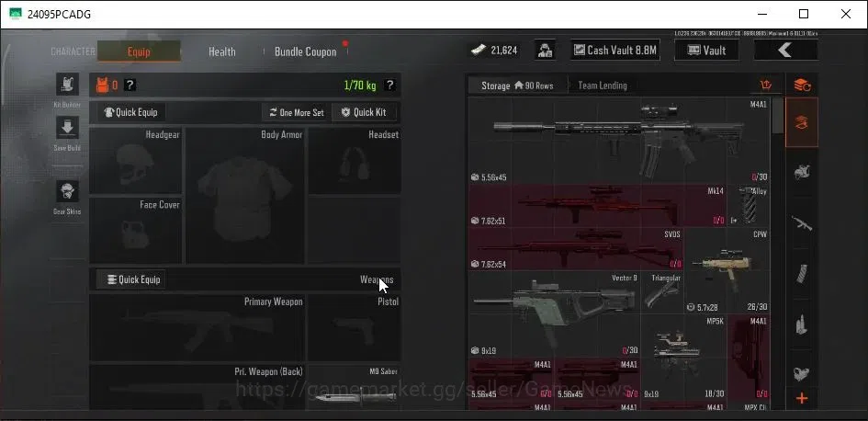The image size is (868, 421).
Task: Click the contacts profile icon beside cash balance
Action: tap(546, 51)
